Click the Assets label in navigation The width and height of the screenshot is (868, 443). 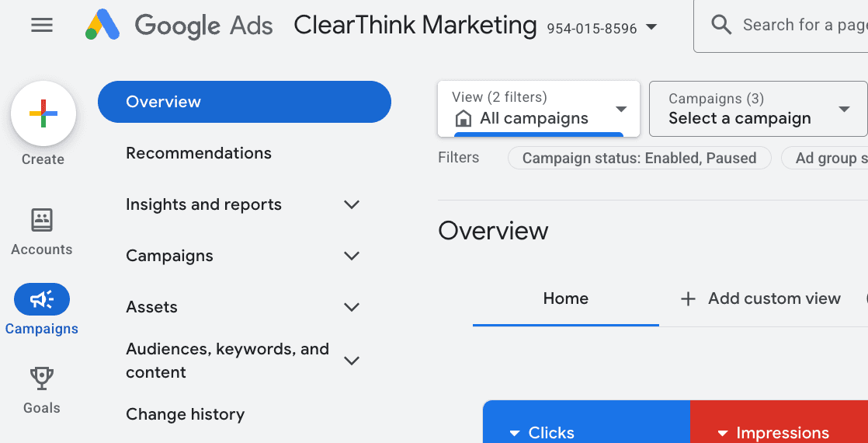pyautogui.click(x=151, y=307)
